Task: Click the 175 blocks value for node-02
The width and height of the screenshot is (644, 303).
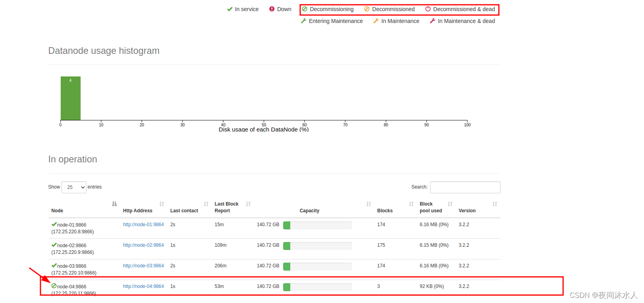Action: pyautogui.click(x=381, y=245)
